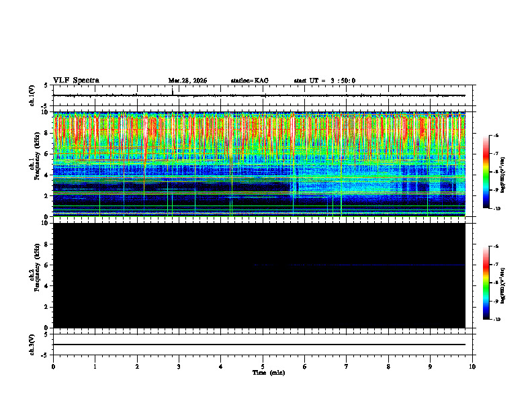Click the "2" kHz tick of ch.1 spectrogram
The width and height of the screenshot is (532, 411).
[x=47, y=195]
